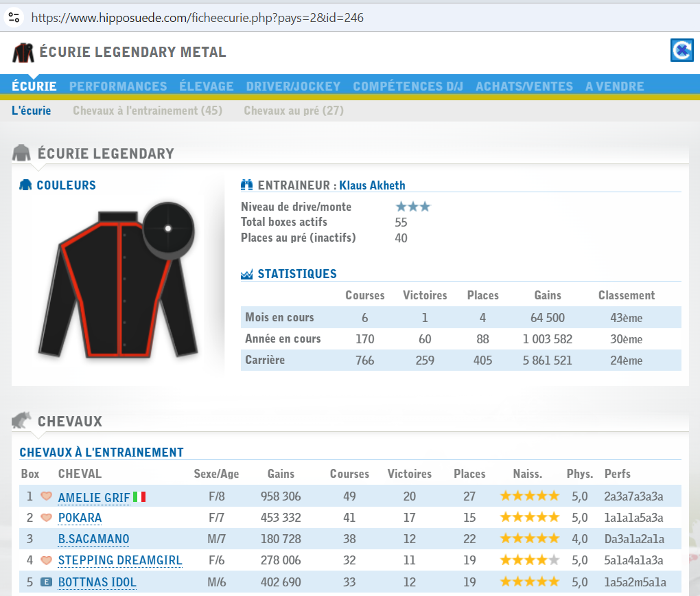Select the L'écurie sub-tab

(32, 111)
